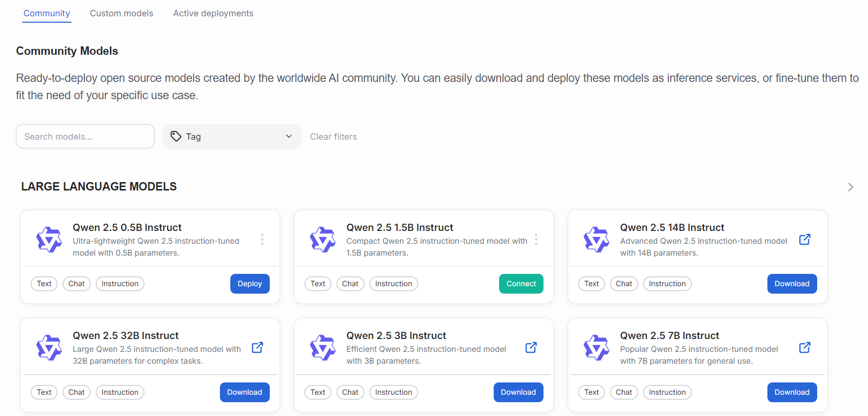Image resolution: width=868 pixels, height=416 pixels.
Task: Clear filters link
Action: click(333, 137)
